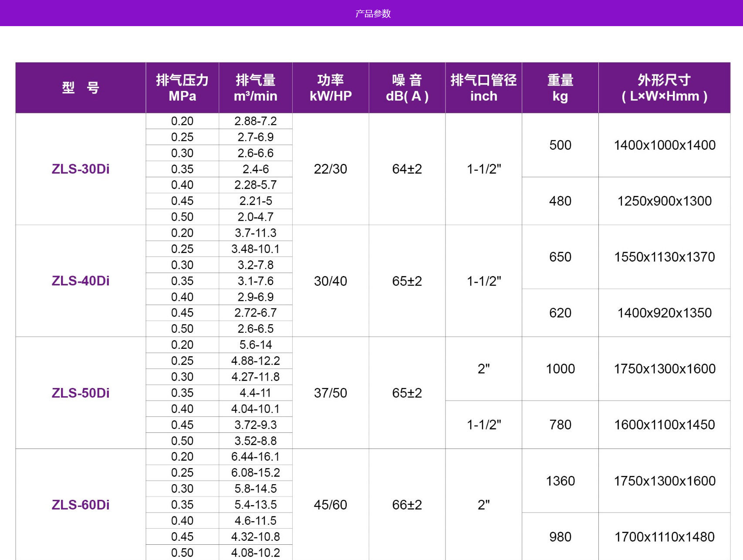The width and height of the screenshot is (743, 560).
Task: Click the 1550x1130x1370 dimension cell
Action: (665, 257)
